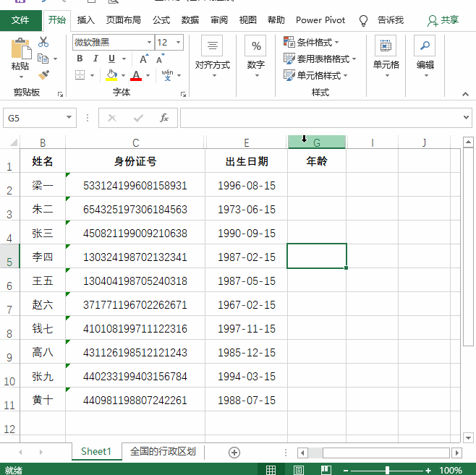Toggle Italic formatting
The height and width of the screenshot is (475, 476).
pyautogui.click(x=95, y=59)
